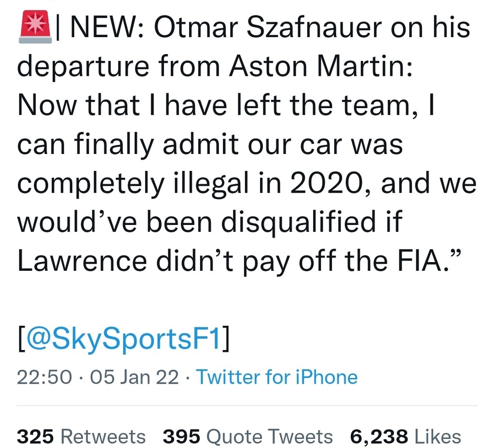The width and height of the screenshot is (494, 448).
Task: Click the closing bracket after @SkySportsF1
Action: (226, 338)
